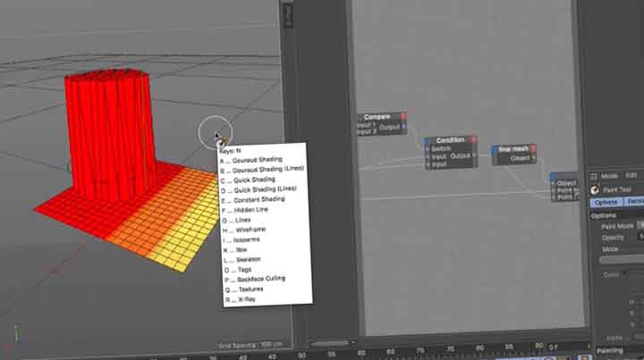Image resolution: width=644 pixels, height=360 pixels.
Task: Select Gouraud Shading from the popup list
Action: click(x=257, y=160)
